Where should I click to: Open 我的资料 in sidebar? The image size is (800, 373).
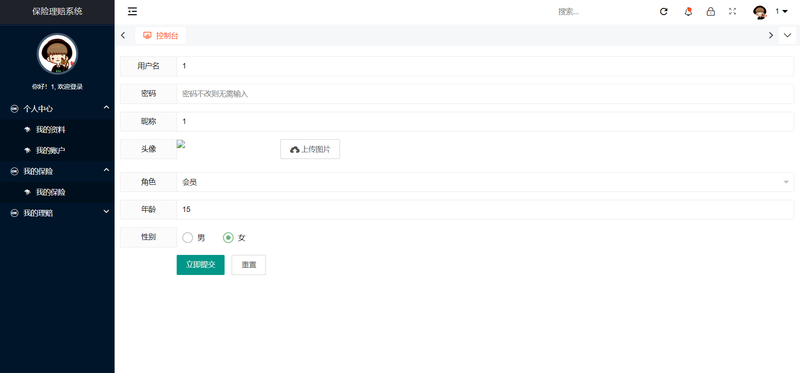57,130
